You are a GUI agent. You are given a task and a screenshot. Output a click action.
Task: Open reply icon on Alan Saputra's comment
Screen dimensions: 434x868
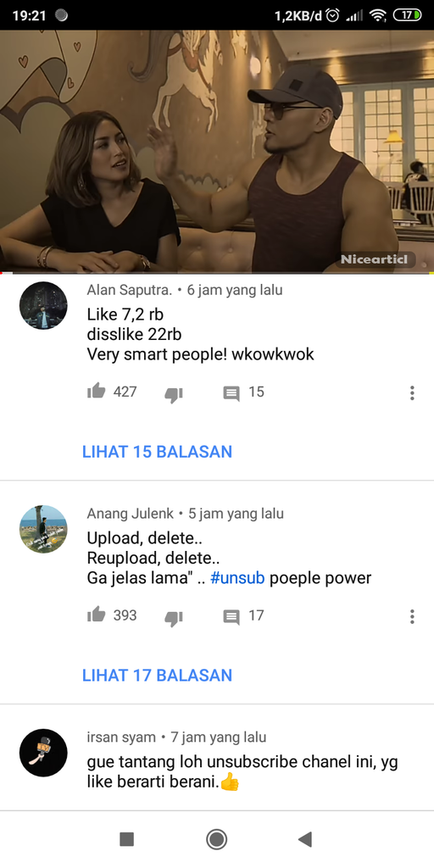(x=231, y=393)
